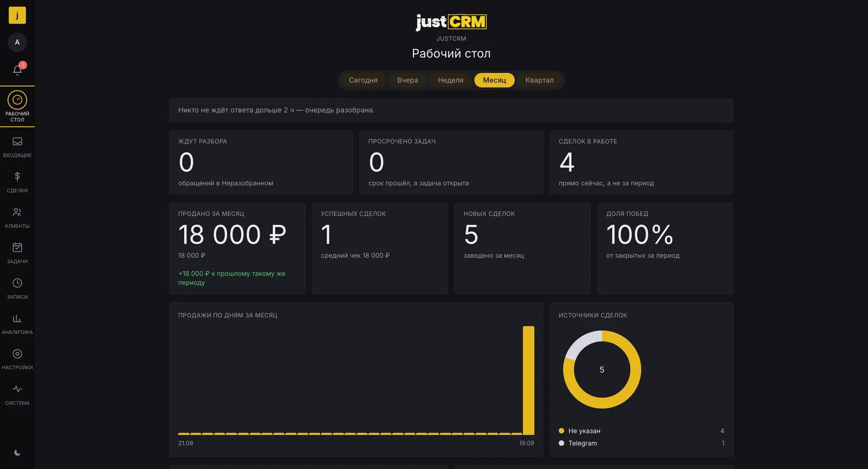Open the Сделок в работе card
The image size is (868, 469).
[641, 162]
